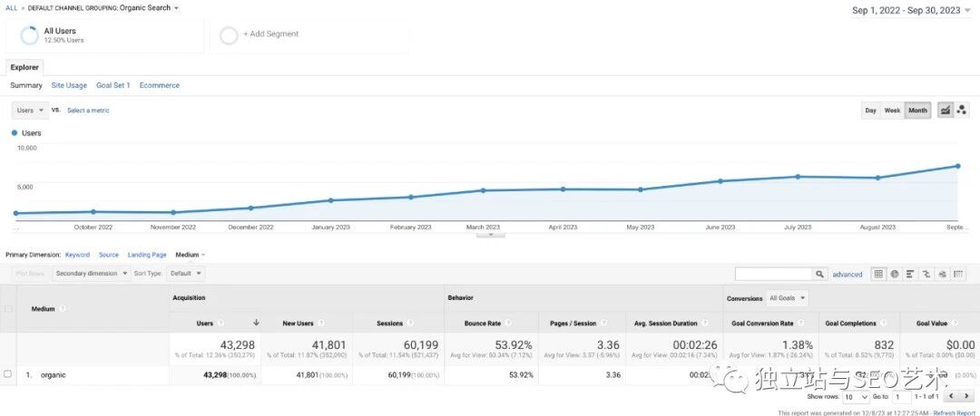980x416 pixels.
Task: Click the Refresh Report link
Action: point(954,413)
